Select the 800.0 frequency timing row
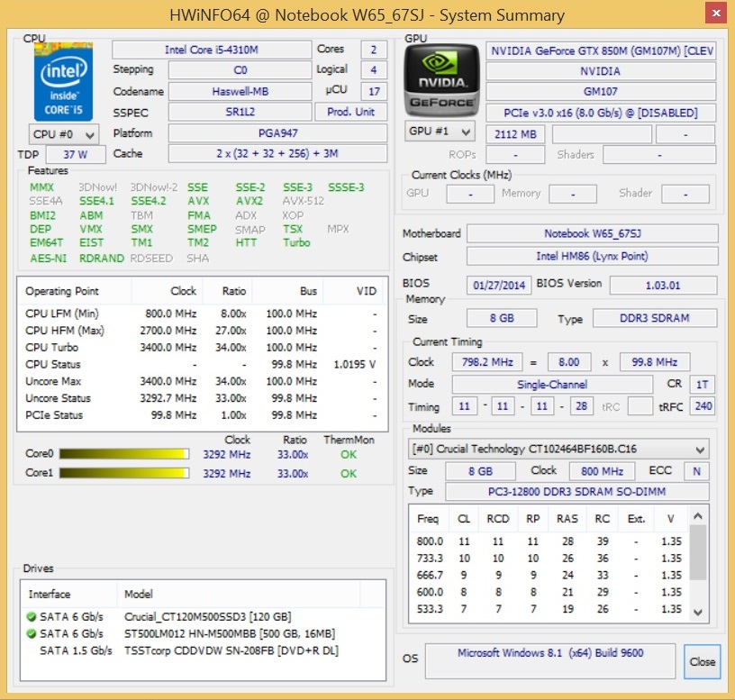Viewport: 735px width, 700px height. click(x=549, y=541)
